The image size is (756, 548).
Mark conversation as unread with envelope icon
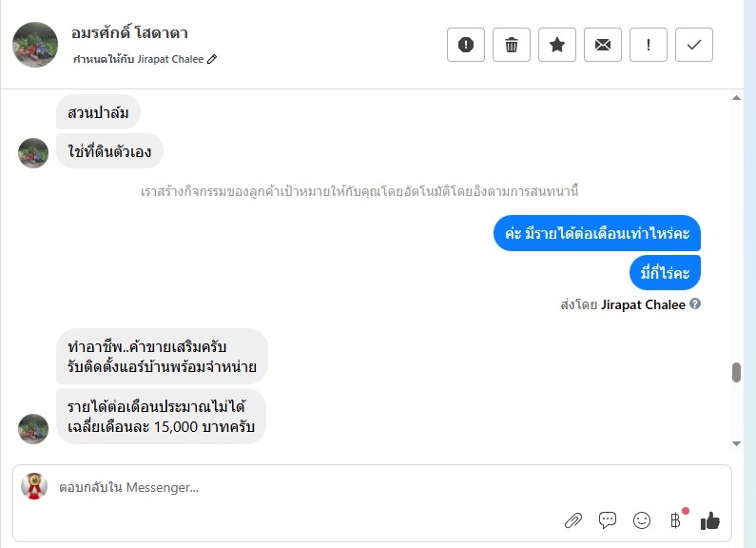point(603,45)
